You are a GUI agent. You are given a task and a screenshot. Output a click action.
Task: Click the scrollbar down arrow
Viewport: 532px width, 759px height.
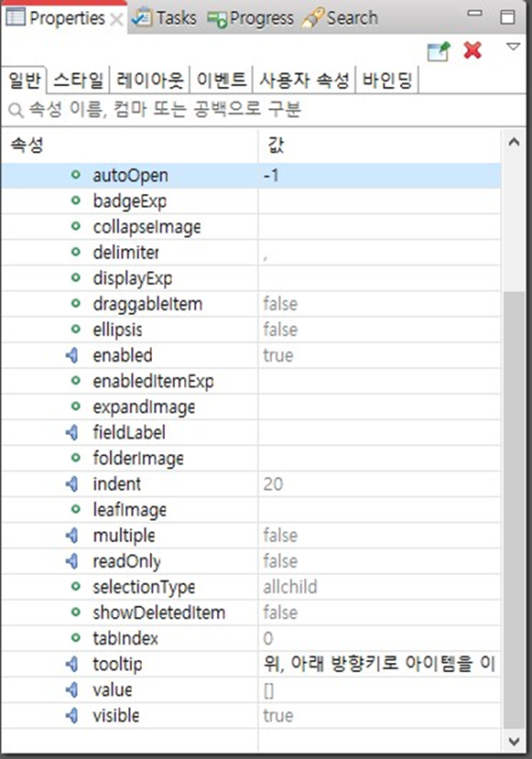pos(514,741)
